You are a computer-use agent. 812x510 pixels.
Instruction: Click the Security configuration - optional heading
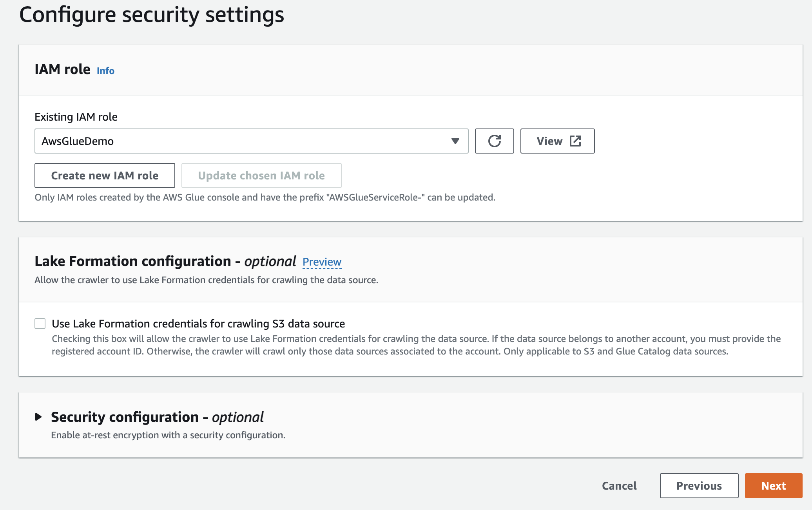tap(157, 417)
